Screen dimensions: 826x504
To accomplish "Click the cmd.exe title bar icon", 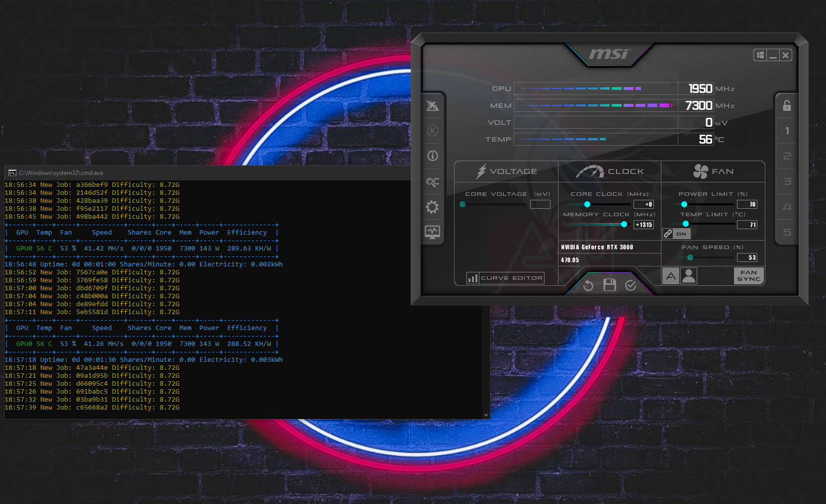I will (12, 173).
